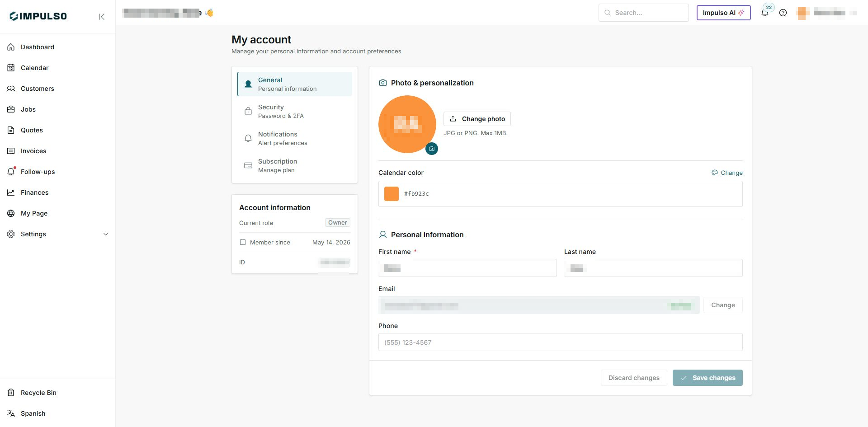Click the waving hand emoji in header
The width and height of the screenshot is (868, 427).
pos(209,13)
